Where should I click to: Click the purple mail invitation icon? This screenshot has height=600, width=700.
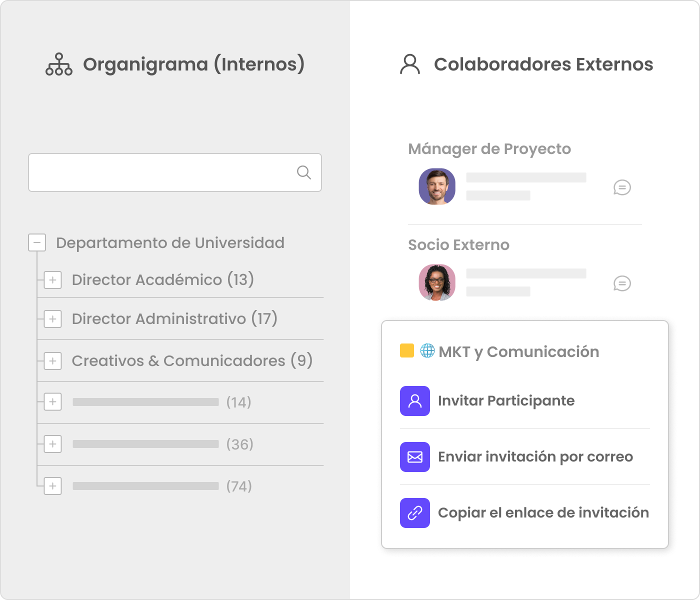coord(414,457)
